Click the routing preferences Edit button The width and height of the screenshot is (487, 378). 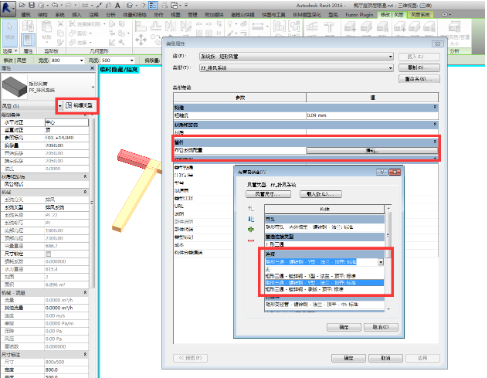click(x=372, y=151)
